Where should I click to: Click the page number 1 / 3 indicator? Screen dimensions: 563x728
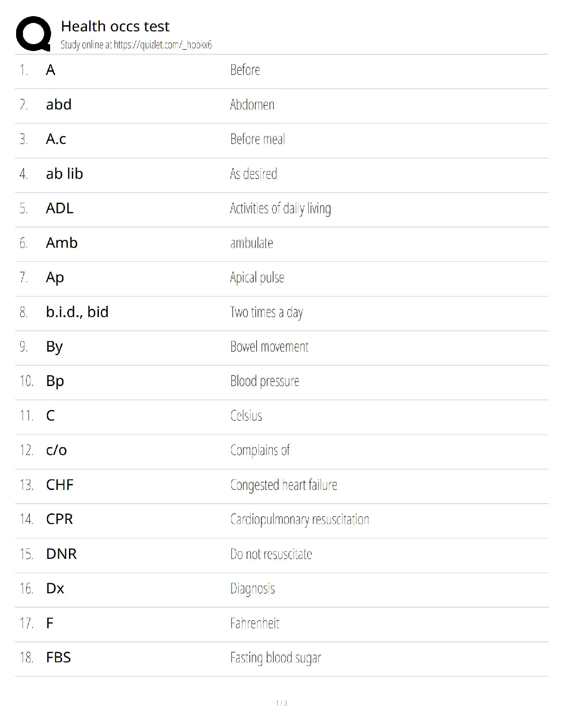(281, 703)
